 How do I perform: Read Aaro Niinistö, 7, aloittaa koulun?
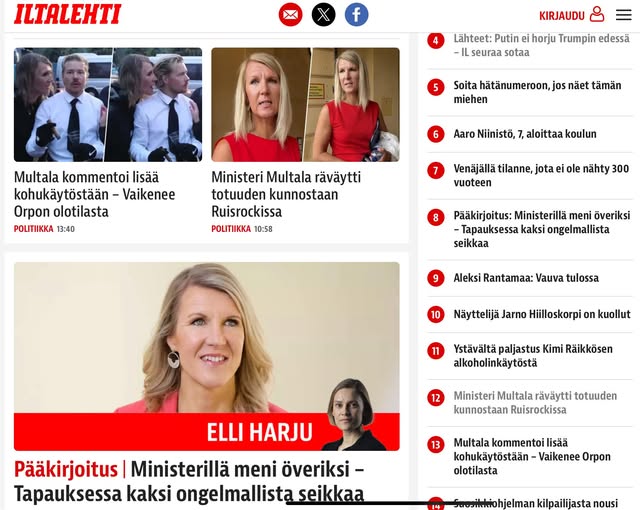pos(525,134)
